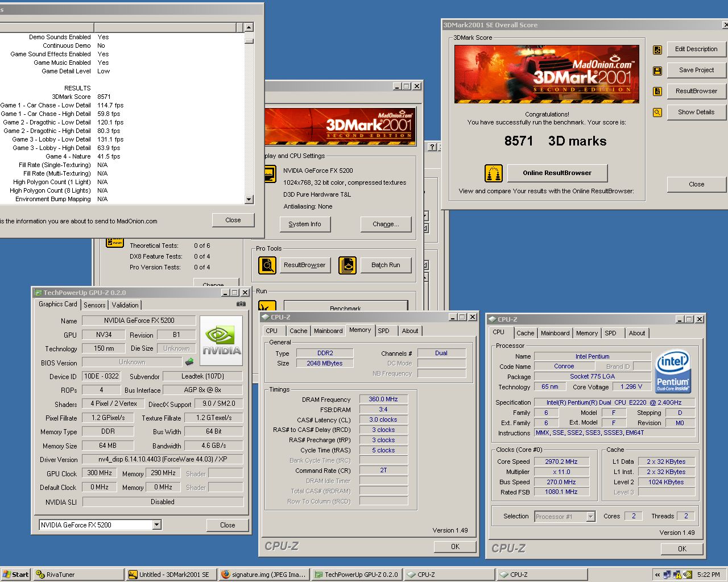Click the Save Project floppy disk icon

(657, 71)
